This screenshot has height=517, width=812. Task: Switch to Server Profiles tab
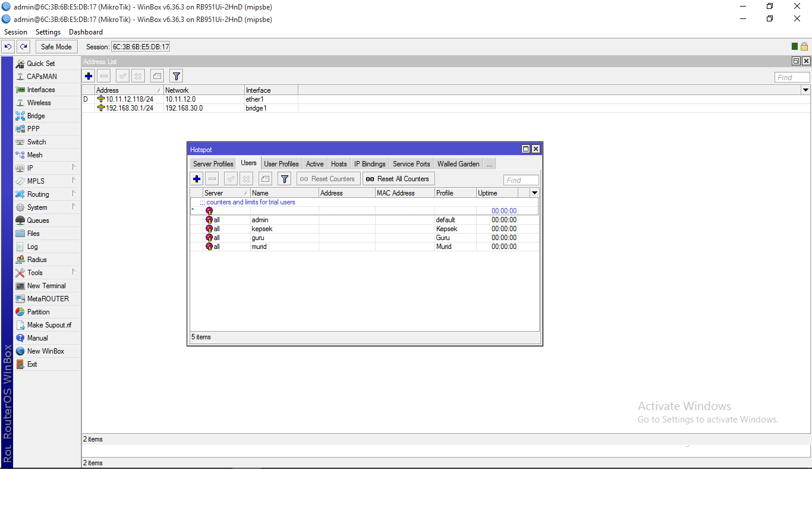[x=213, y=164]
